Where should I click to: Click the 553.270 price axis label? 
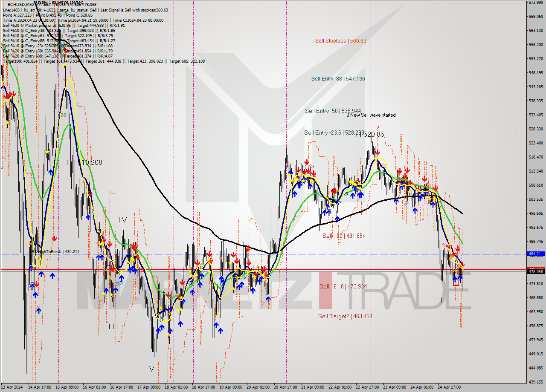[x=535, y=59]
